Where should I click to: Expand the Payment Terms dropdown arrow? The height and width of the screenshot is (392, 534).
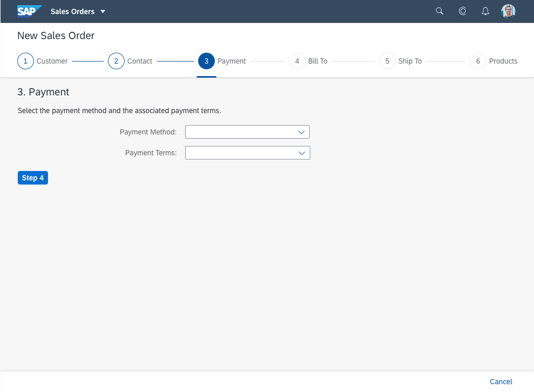point(301,153)
